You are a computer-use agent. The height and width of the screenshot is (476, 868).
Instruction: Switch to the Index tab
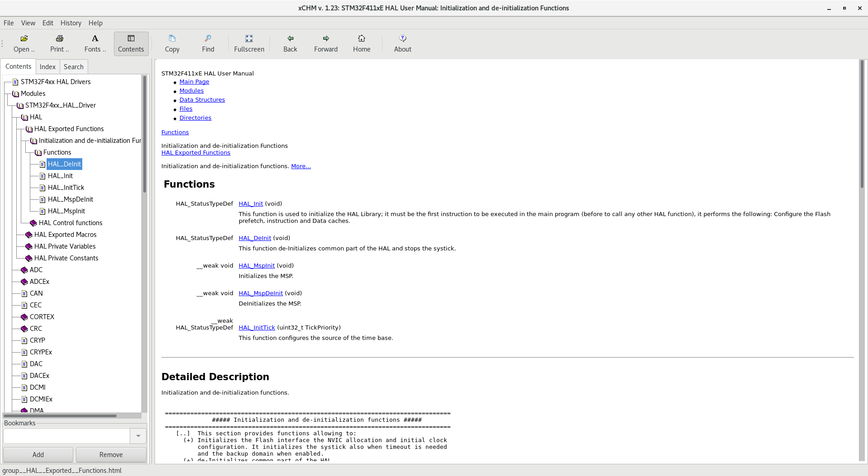[x=47, y=67]
